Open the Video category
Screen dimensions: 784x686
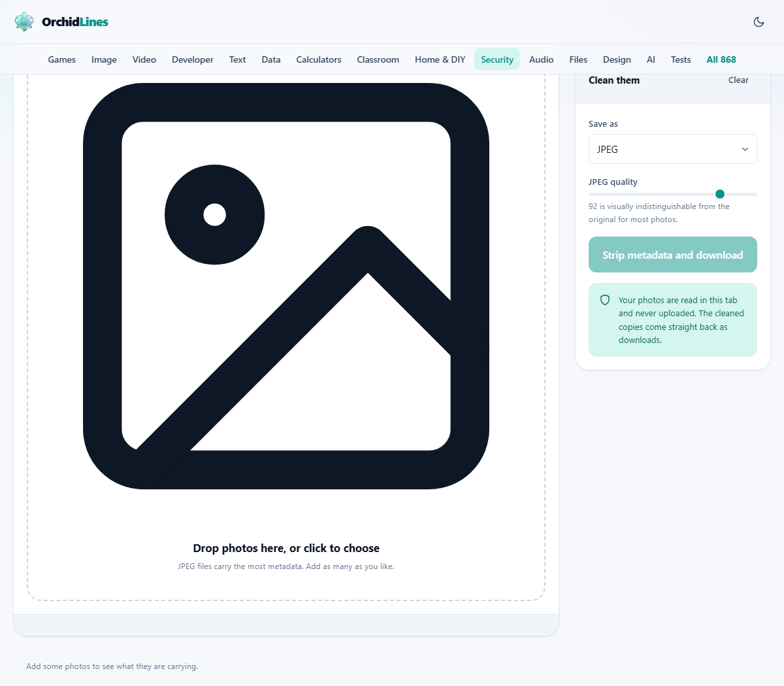[144, 59]
